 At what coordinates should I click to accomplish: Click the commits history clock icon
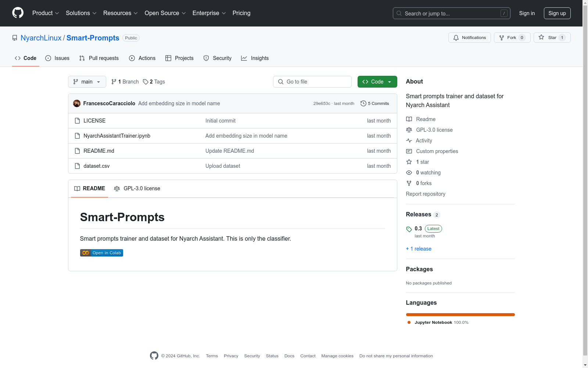coord(363,103)
